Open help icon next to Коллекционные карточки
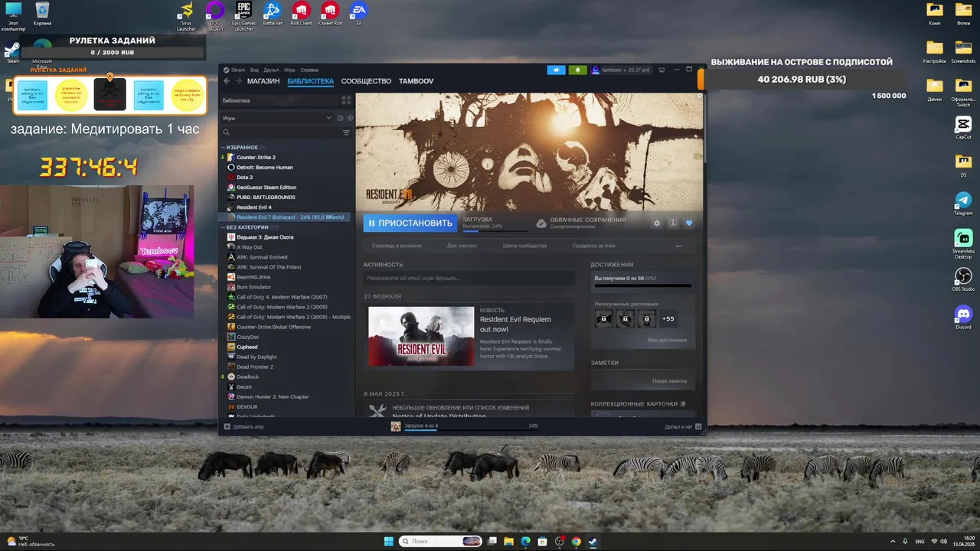 coord(683,404)
